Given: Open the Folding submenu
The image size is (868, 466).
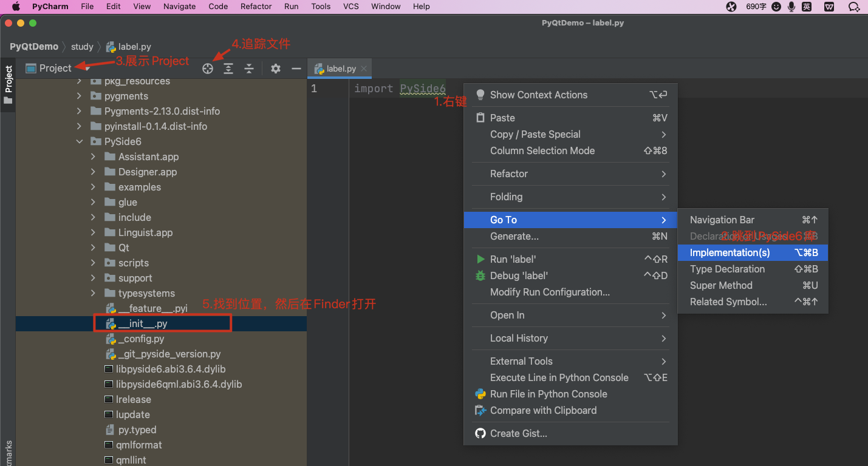Looking at the screenshot, I should [570, 197].
